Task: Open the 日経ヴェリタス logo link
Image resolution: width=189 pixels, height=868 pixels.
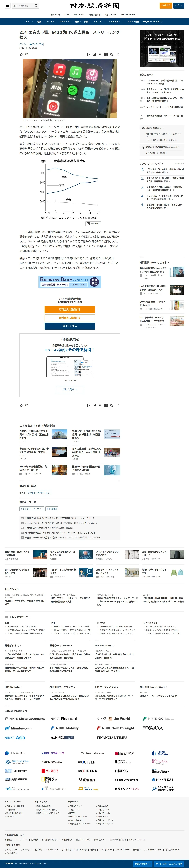Action: pyautogui.click(x=152, y=728)
